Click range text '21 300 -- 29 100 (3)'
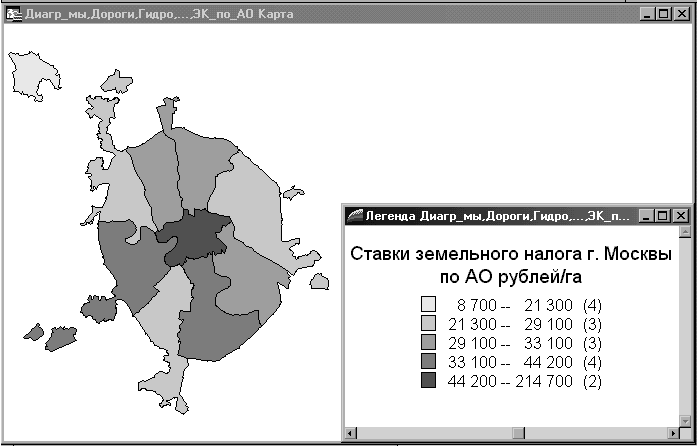Screen dimensions: 697x446 click(525, 325)
